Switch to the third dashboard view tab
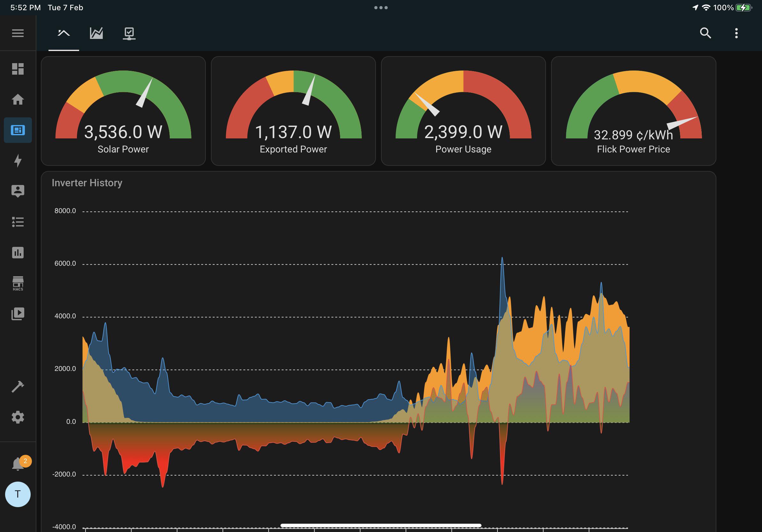This screenshot has width=762, height=532. pos(129,33)
